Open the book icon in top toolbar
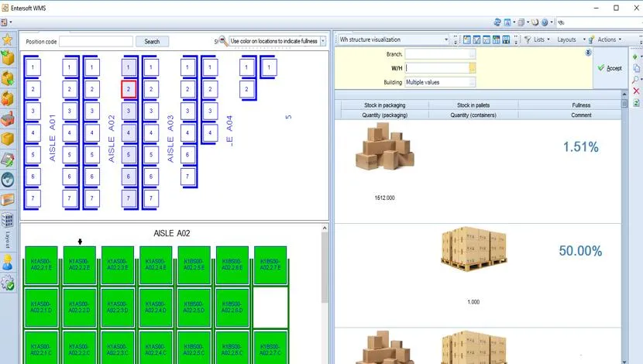Viewport: 643px width, 364px height. coord(535,22)
